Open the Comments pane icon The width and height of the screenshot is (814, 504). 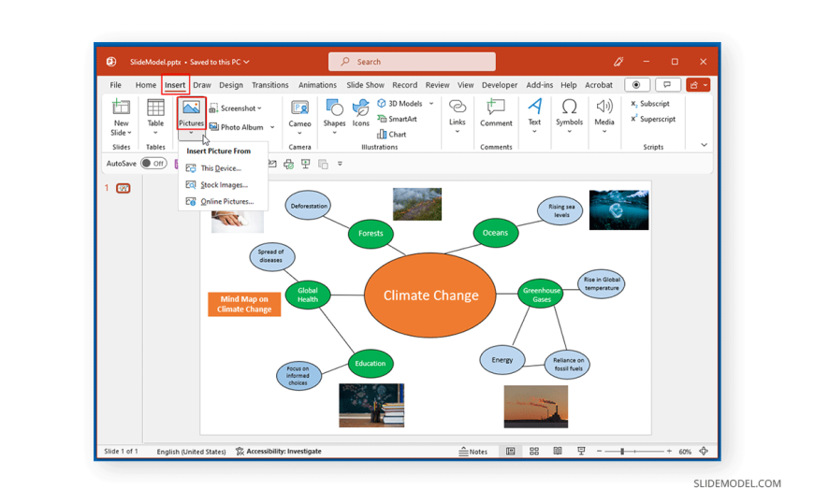point(667,84)
